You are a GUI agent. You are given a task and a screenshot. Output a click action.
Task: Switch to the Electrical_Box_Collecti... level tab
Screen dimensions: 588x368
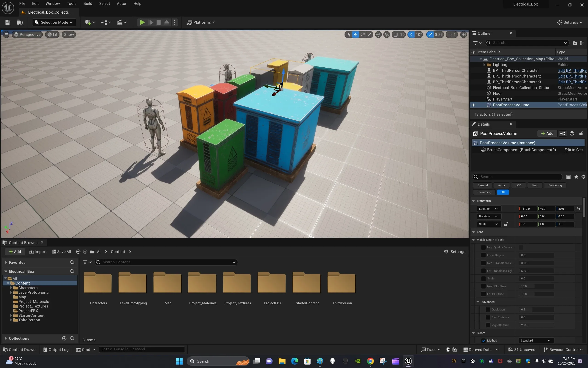(49, 12)
